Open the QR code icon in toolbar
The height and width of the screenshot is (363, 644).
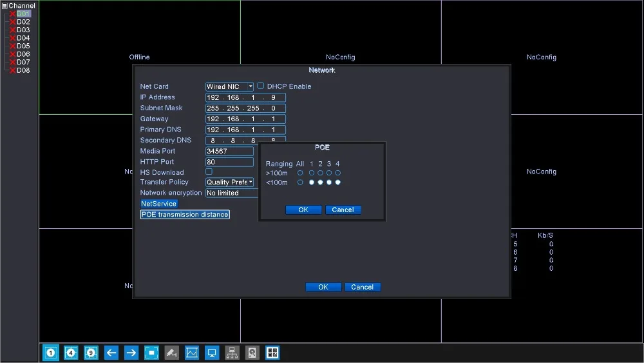pos(272,353)
